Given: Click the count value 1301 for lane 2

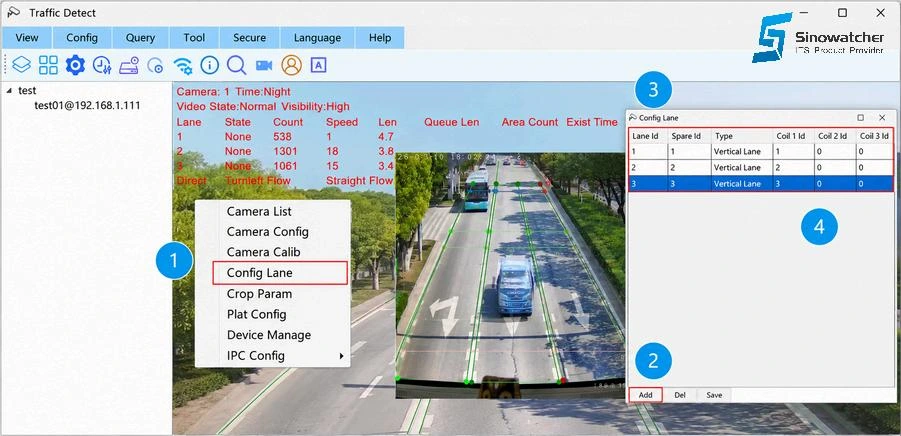Looking at the screenshot, I should click(x=286, y=151).
